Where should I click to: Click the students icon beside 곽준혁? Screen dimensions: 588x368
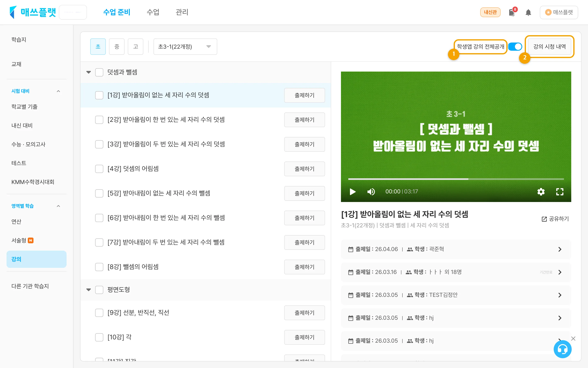410,249
